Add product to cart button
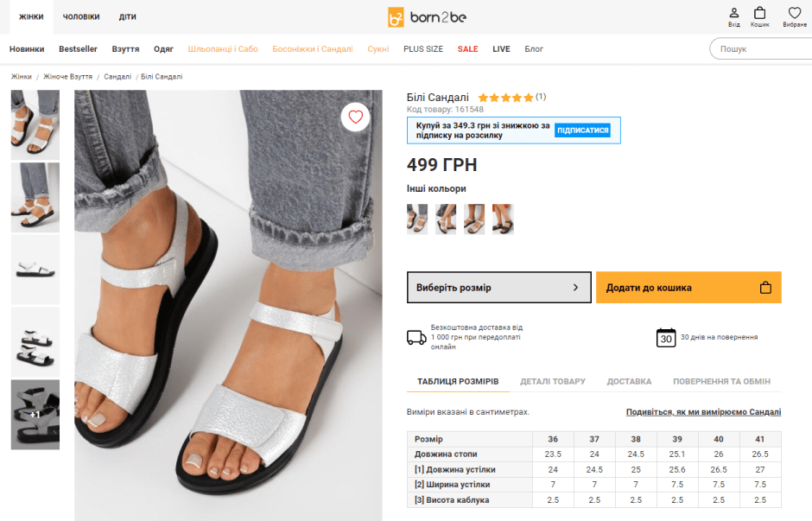 [x=688, y=288]
